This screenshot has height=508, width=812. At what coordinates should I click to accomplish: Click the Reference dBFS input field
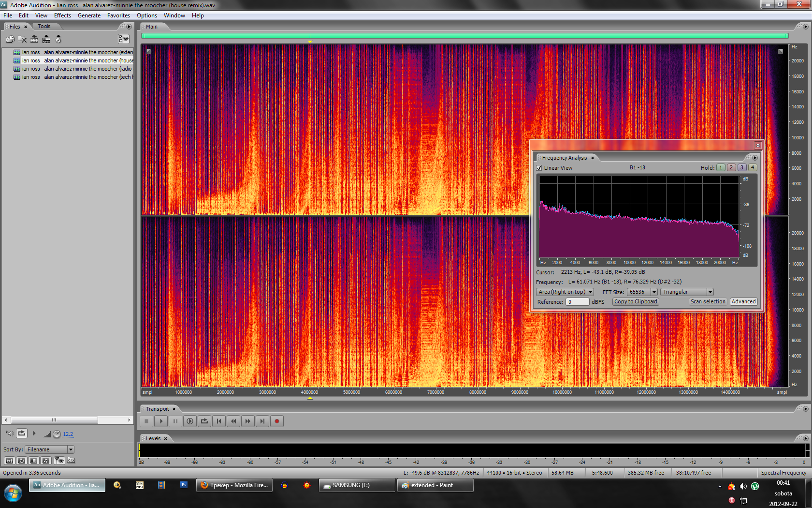pos(578,302)
